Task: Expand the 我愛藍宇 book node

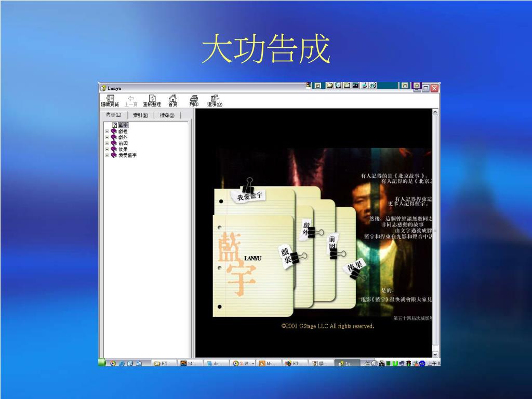Action: click(x=107, y=155)
